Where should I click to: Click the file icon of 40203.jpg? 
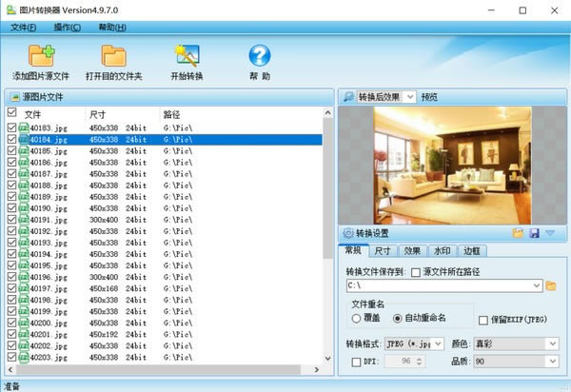pos(24,357)
